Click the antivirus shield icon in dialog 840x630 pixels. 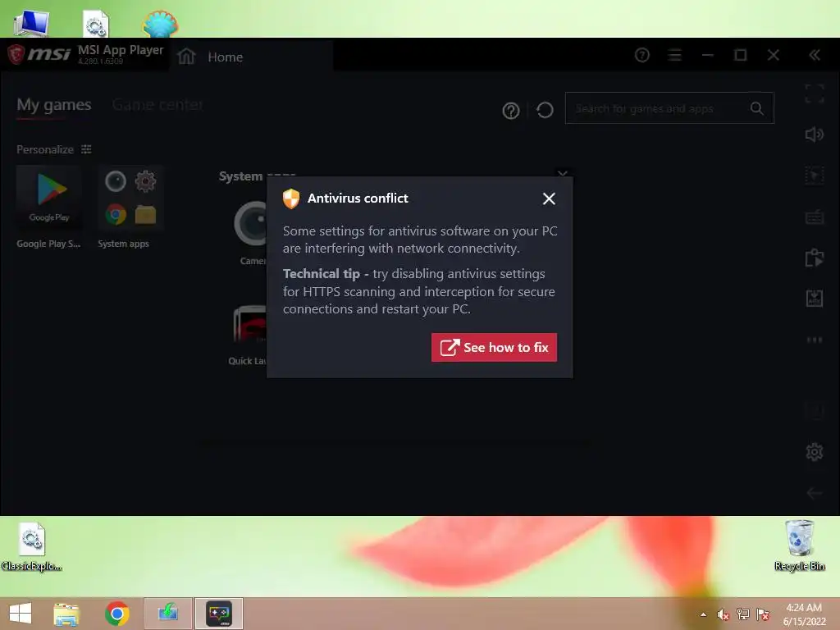point(291,199)
